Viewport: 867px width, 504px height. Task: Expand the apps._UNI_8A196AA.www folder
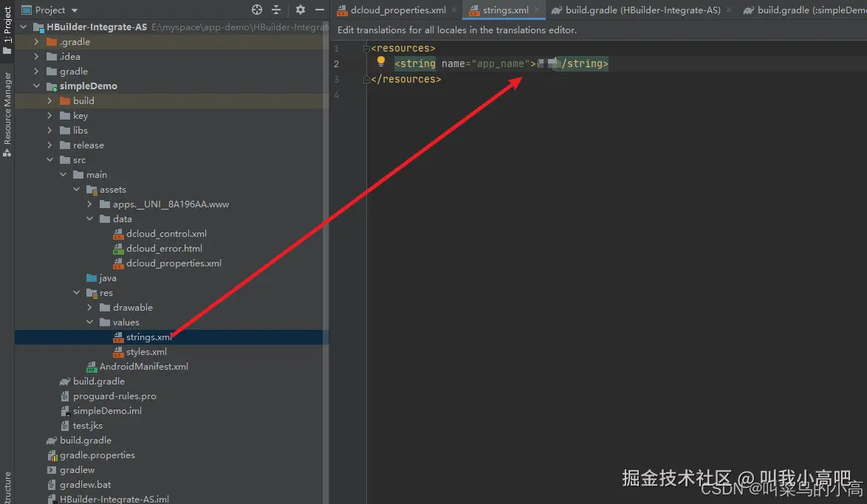tap(89, 204)
